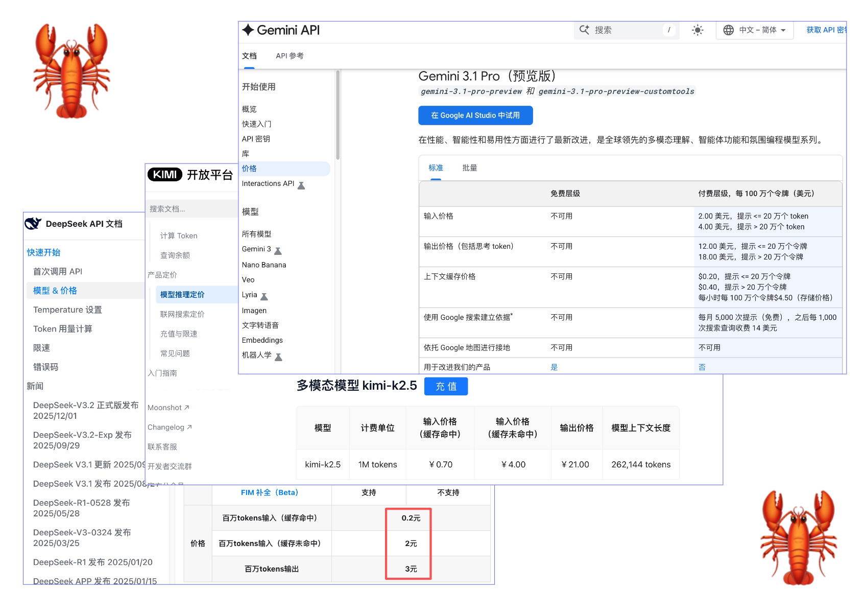Click the 充值 recharge button
This screenshot has width=866, height=616.
[446, 387]
